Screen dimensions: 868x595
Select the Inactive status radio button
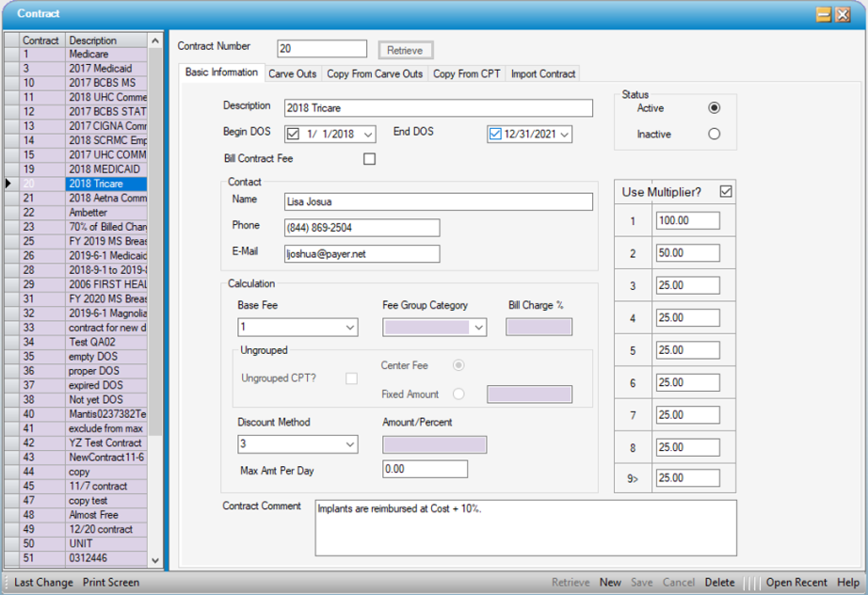pos(714,134)
